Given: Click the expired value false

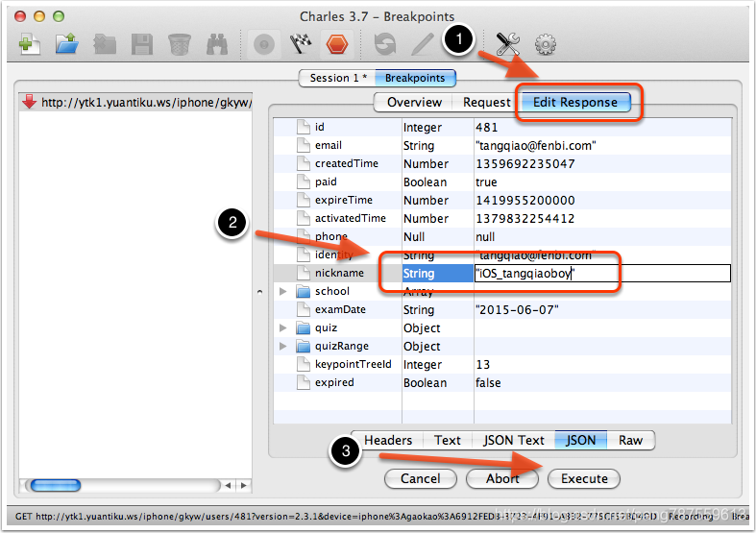Looking at the screenshot, I should [x=488, y=382].
